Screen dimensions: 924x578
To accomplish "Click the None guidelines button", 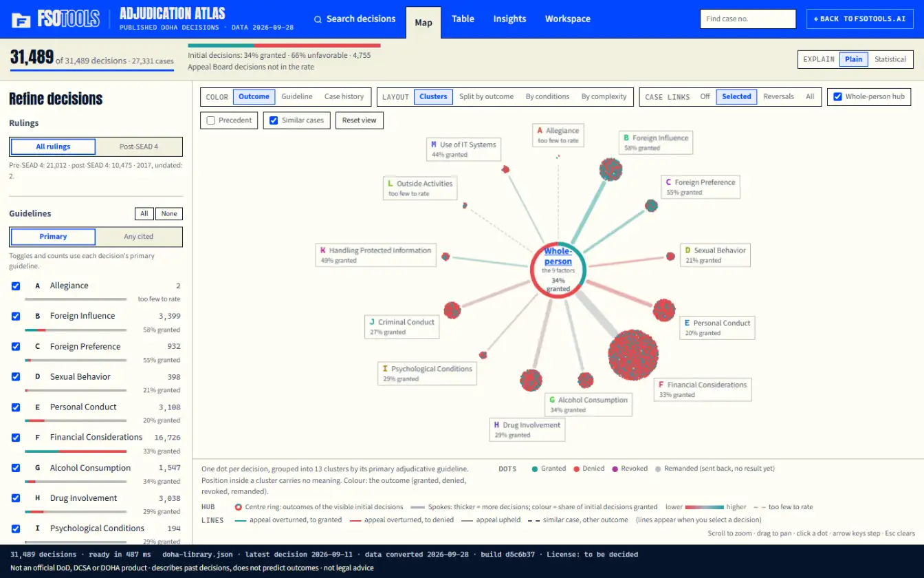I will coord(169,214).
